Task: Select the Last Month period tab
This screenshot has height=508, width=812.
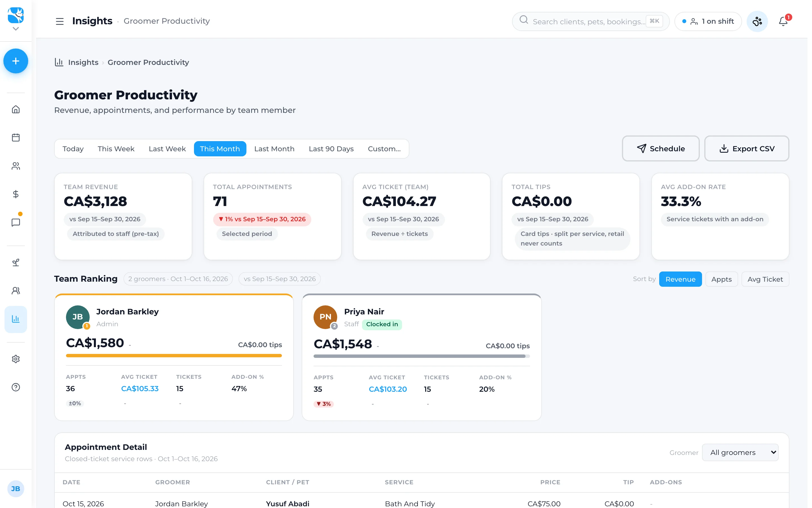Action: [274, 149]
